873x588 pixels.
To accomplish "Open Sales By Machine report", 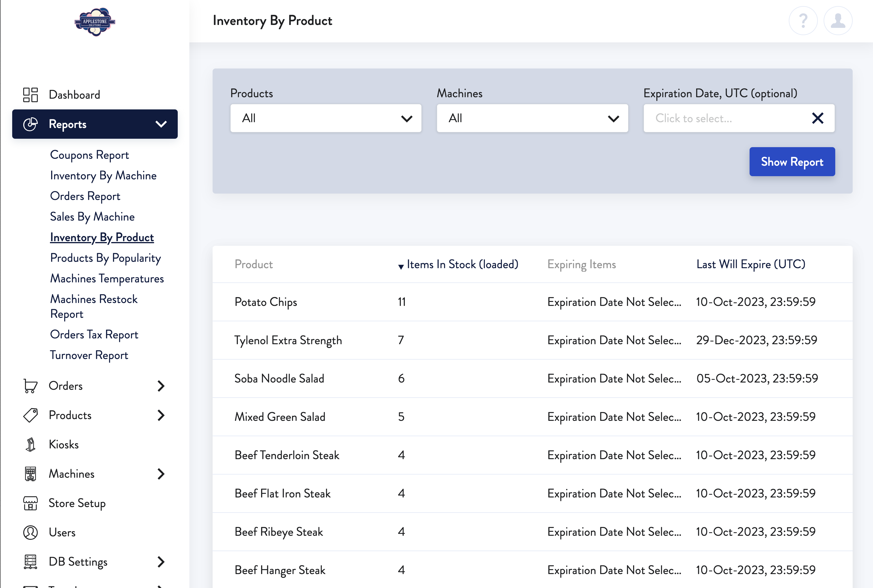I will point(92,217).
